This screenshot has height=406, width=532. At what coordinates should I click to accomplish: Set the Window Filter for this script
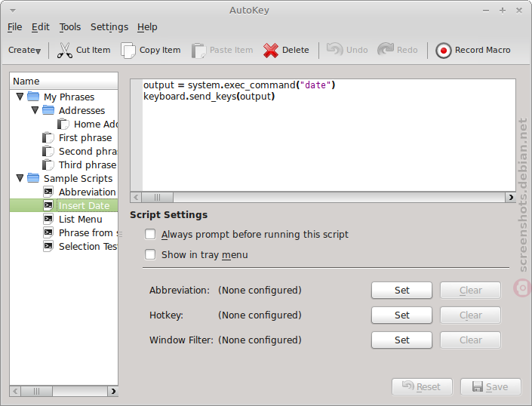401,340
